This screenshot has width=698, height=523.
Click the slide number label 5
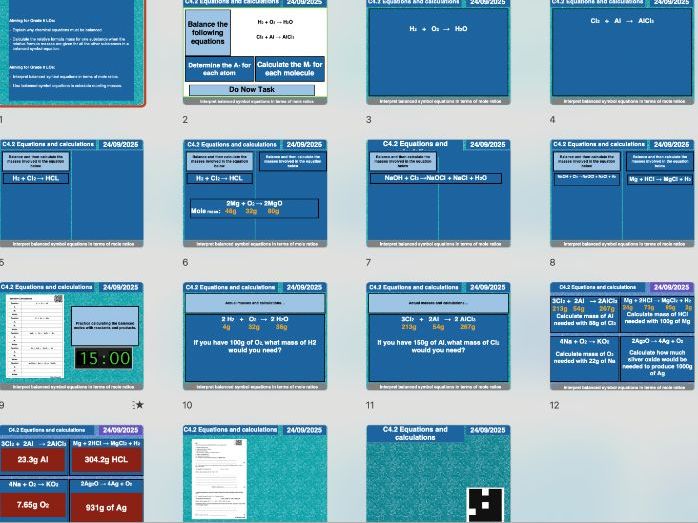click(x=3, y=263)
